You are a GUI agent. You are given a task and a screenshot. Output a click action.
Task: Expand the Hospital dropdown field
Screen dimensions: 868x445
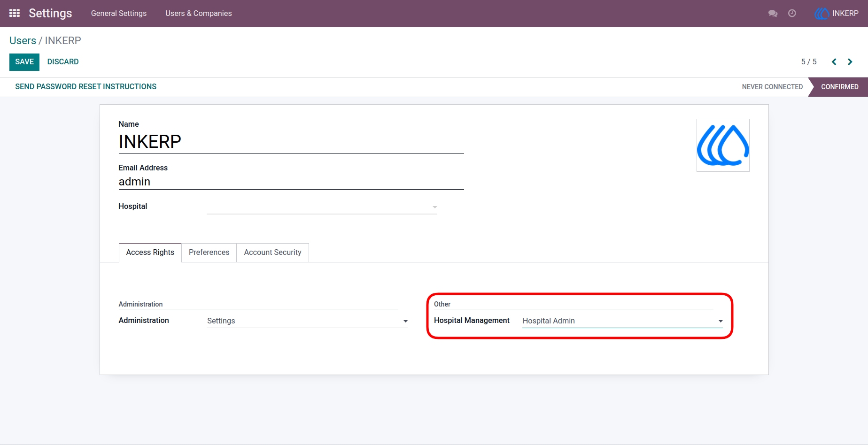click(322, 207)
